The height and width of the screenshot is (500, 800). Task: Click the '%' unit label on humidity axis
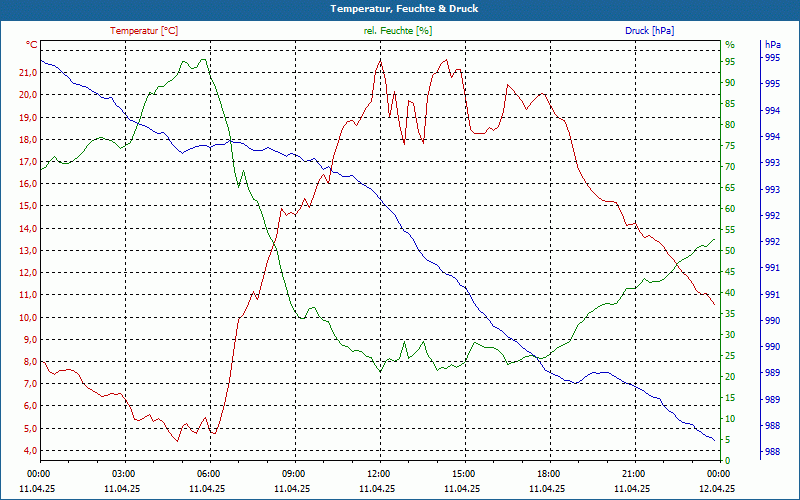(730, 45)
